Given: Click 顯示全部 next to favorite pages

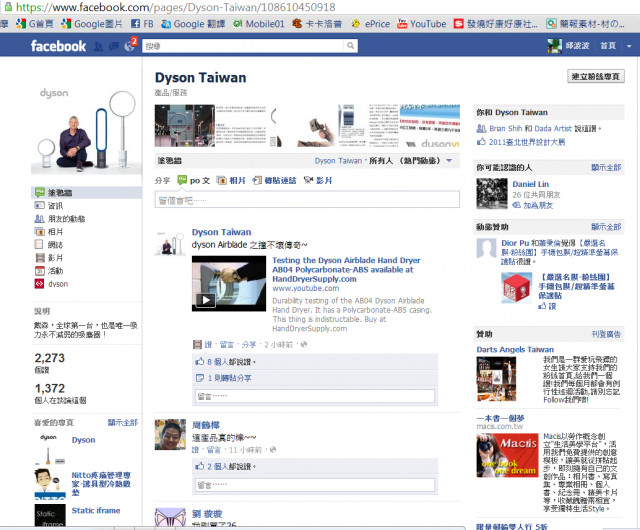Looking at the screenshot, I should [123, 422].
